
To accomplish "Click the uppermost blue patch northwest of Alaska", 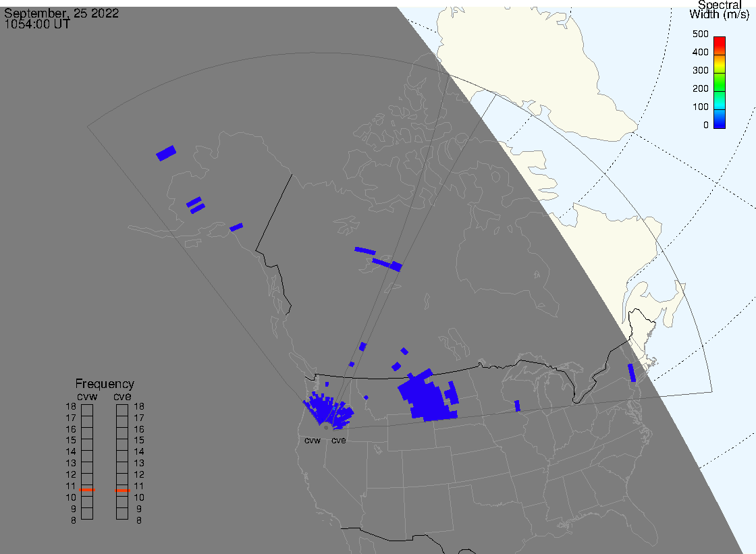I will (166, 153).
